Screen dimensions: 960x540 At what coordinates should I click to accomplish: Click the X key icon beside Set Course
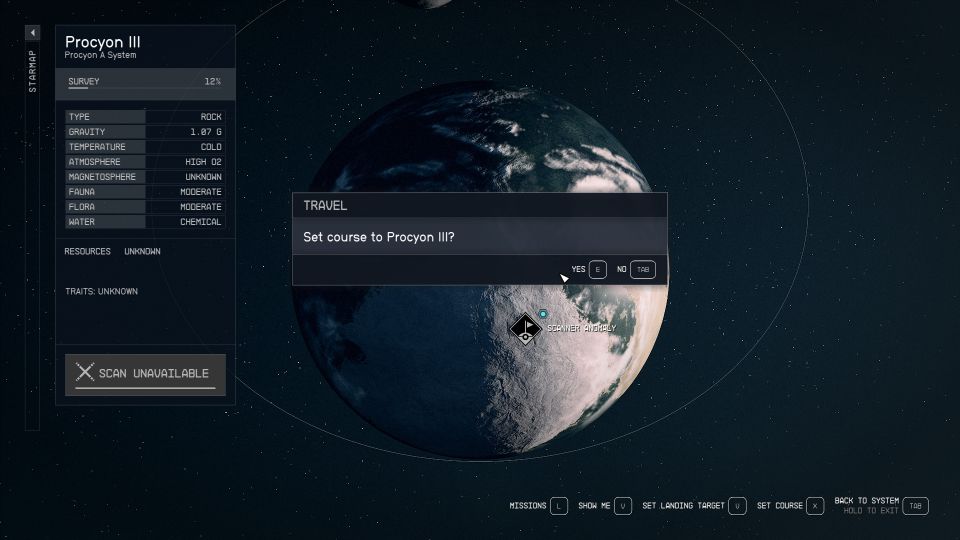[815, 506]
